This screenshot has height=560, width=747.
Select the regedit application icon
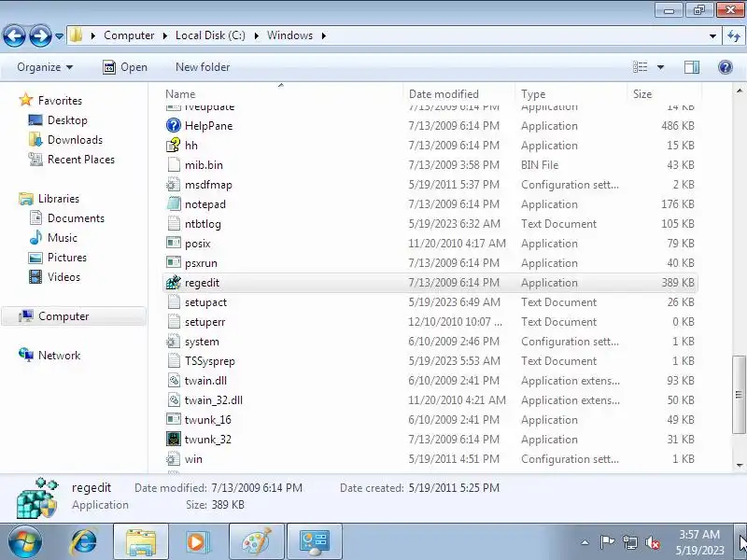pyautogui.click(x=173, y=283)
